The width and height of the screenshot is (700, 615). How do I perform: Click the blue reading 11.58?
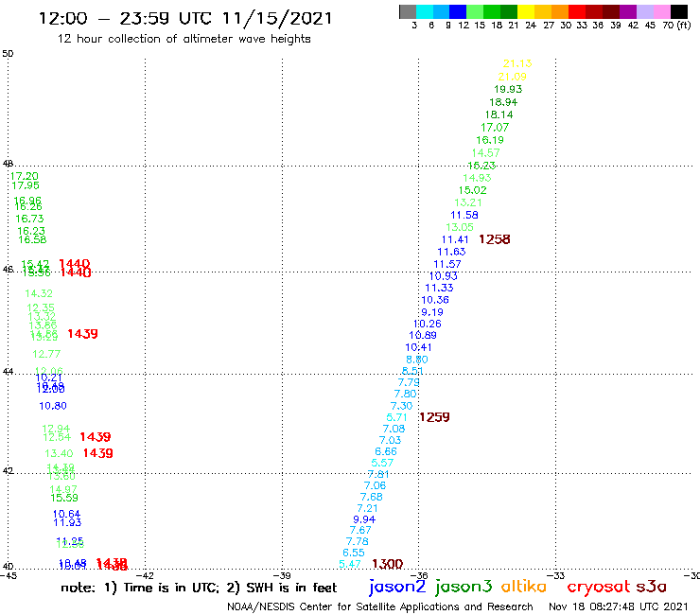click(464, 215)
